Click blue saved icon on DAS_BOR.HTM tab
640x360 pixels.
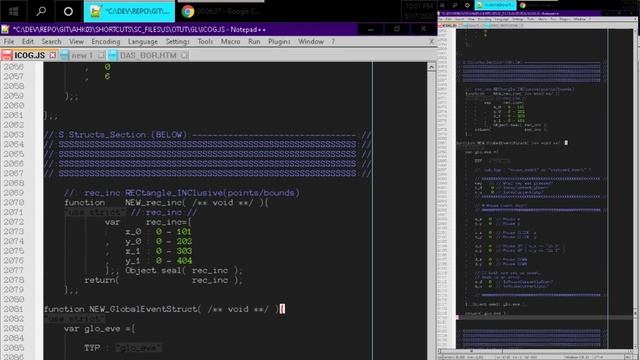(113, 56)
